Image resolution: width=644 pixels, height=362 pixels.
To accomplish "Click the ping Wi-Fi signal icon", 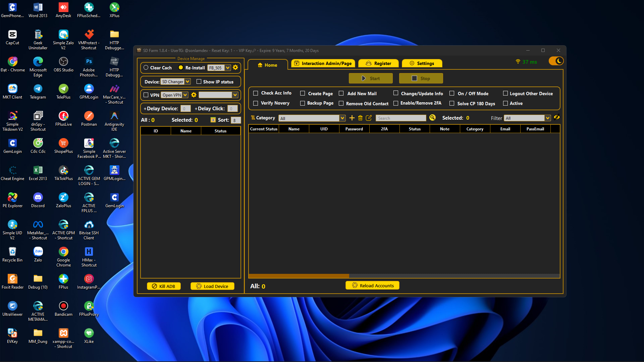I will [518, 62].
